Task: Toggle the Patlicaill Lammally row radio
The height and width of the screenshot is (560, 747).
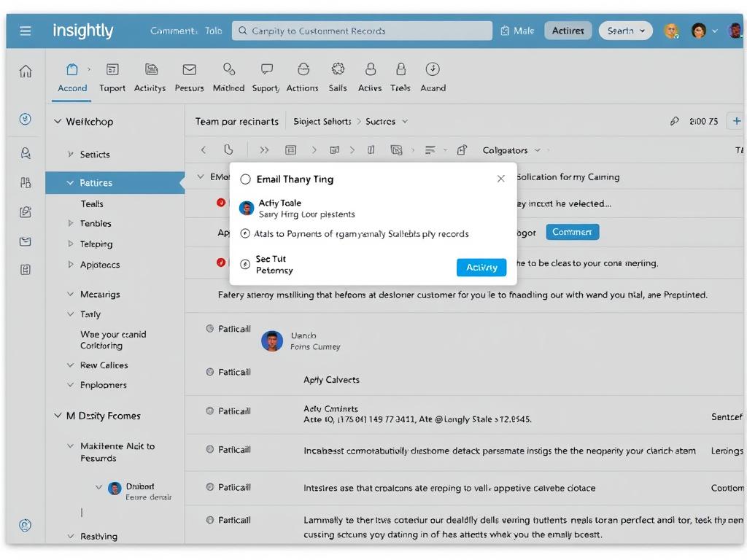Action: coord(209,520)
